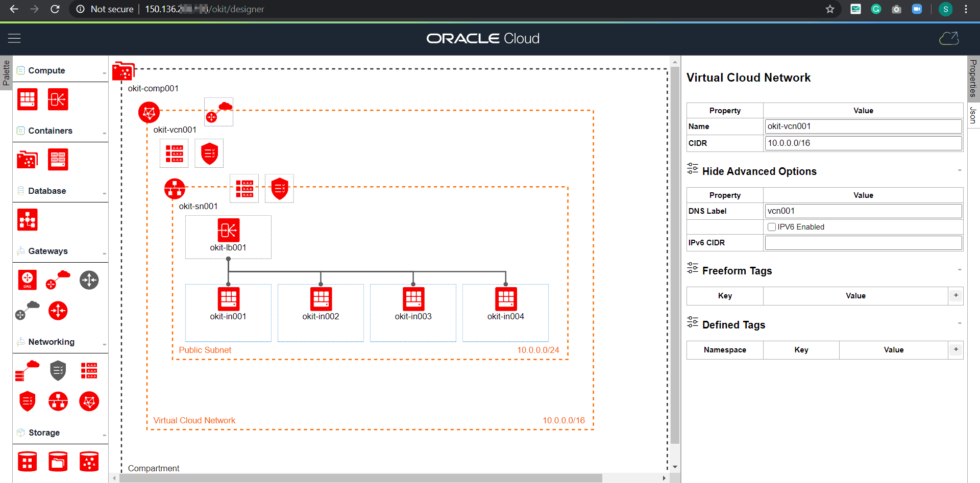
Task: Select the Instance icon in Compute palette
Action: (x=28, y=99)
